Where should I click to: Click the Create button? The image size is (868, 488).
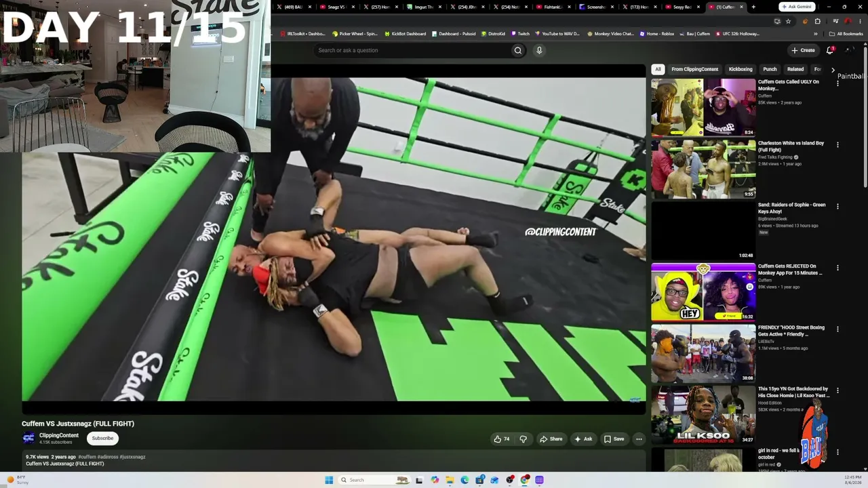(803, 50)
